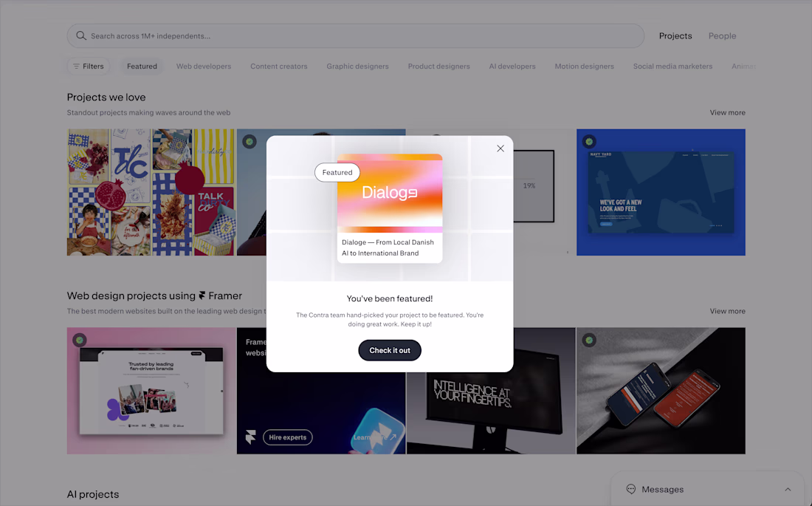Click the Featured badge in the dialog
The image size is (812, 506).
pos(337,173)
